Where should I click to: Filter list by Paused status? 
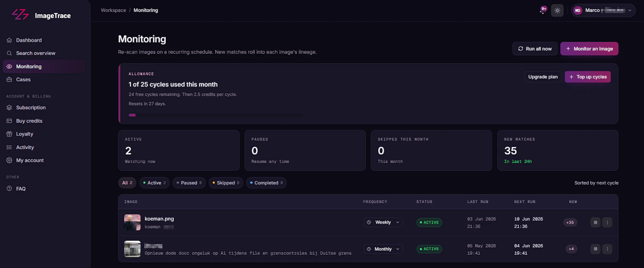point(189,183)
